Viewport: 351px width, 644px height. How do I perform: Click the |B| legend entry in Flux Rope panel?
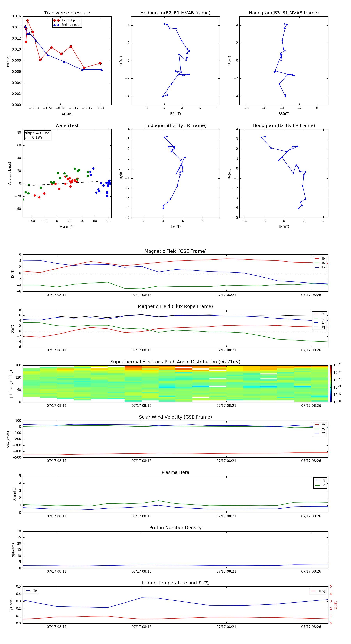coord(320,327)
